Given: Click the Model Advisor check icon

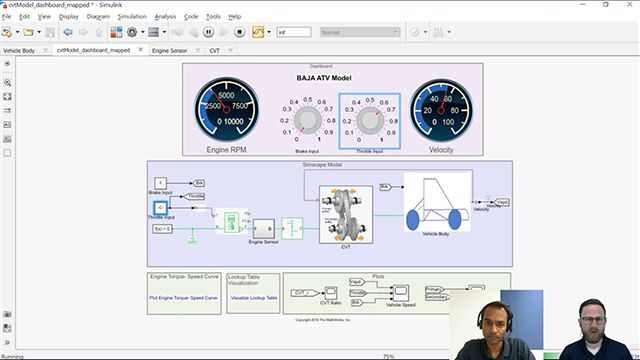Looking at the screenshot, I should pyautogui.click(x=414, y=32).
